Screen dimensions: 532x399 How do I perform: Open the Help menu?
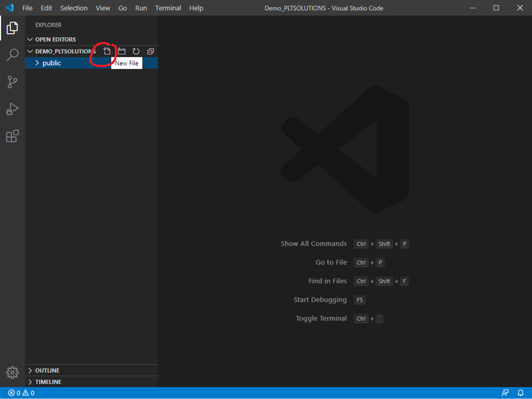pos(196,8)
